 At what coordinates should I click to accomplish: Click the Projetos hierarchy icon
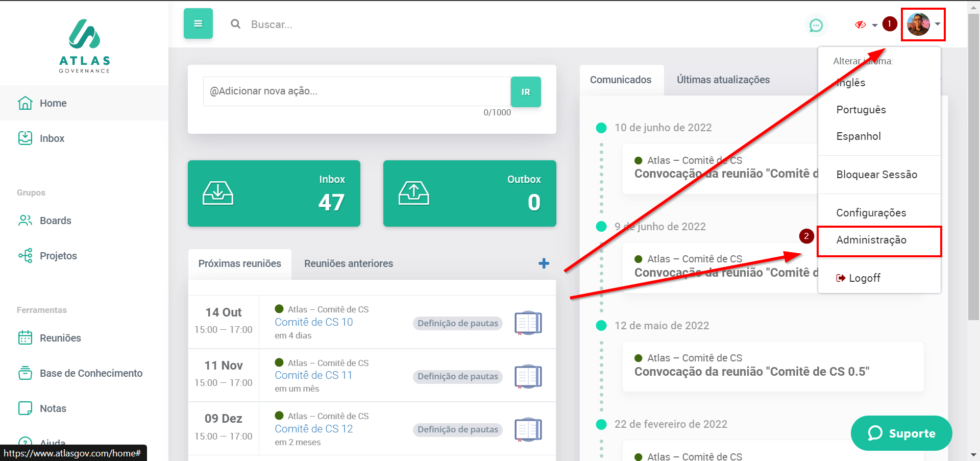point(25,255)
